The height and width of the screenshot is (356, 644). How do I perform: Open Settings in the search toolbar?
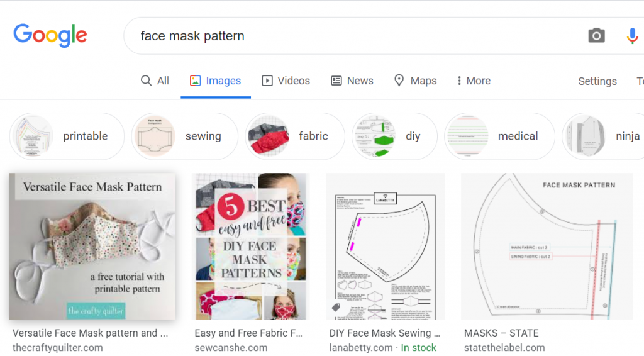click(x=597, y=81)
